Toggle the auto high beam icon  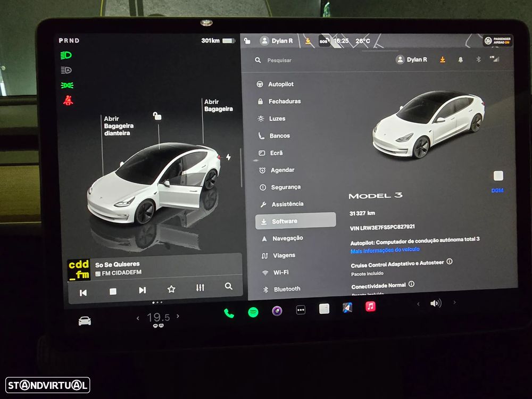(x=66, y=70)
